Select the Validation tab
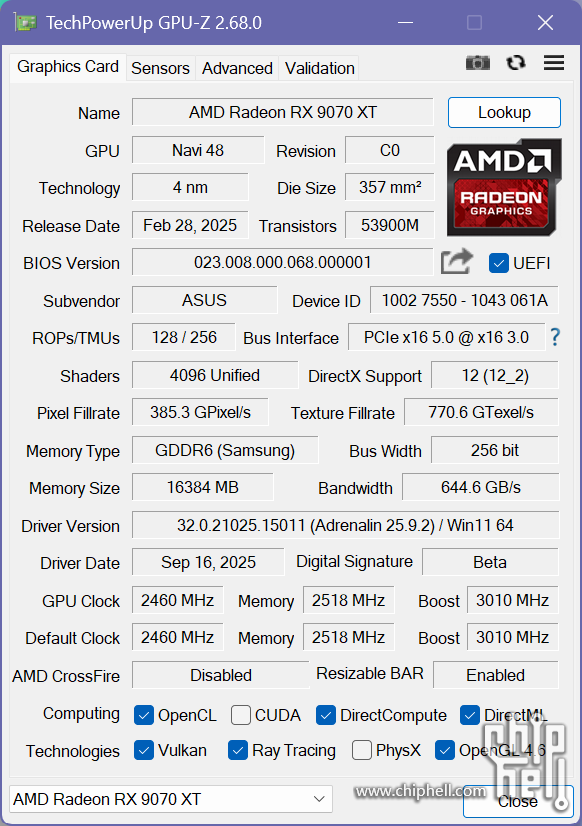582x826 pixels. pyautogui.click(x=319, y=68)
